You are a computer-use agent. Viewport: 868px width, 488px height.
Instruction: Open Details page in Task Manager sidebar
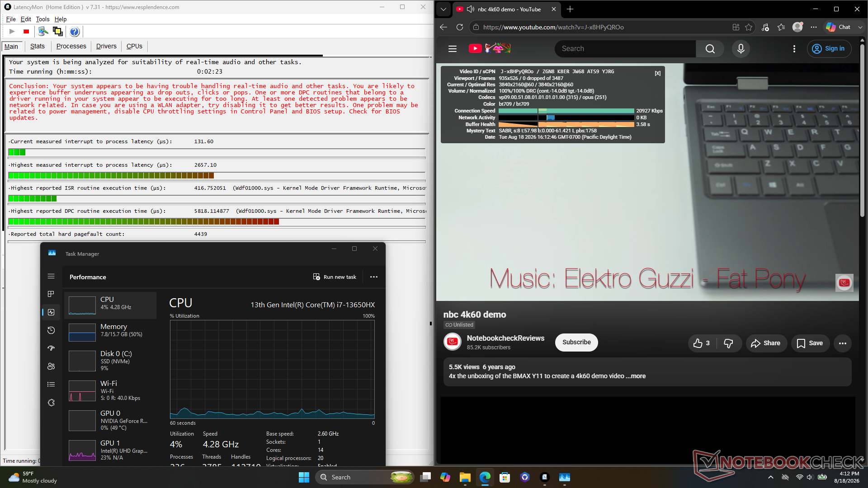coord(51,385)
